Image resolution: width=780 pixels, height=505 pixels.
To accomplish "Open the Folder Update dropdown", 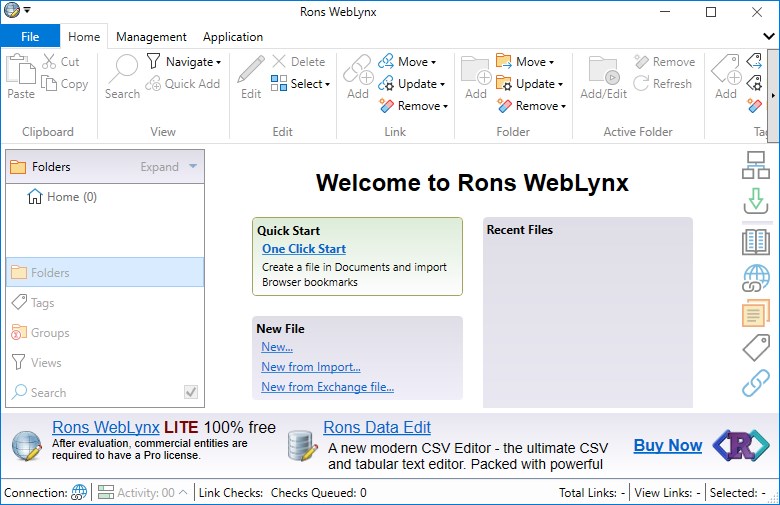I will pos(529,84).
